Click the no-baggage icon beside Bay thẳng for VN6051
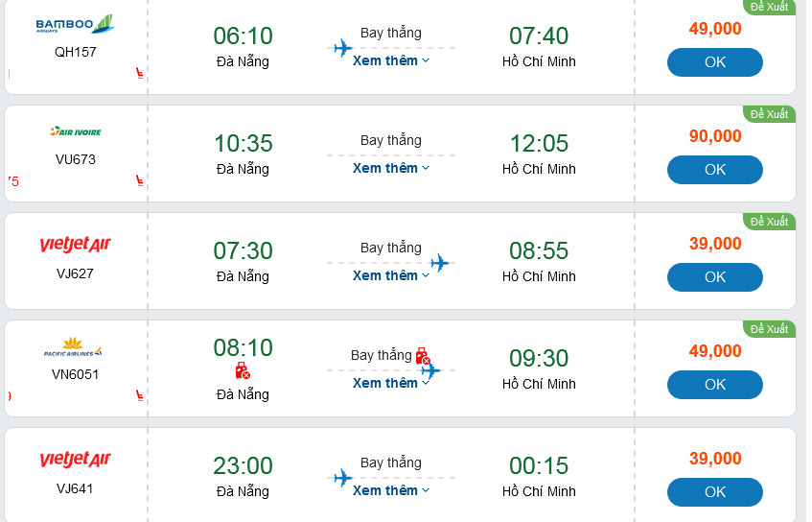The height and width of the screenshot is (522, 812). coord(422,356)
